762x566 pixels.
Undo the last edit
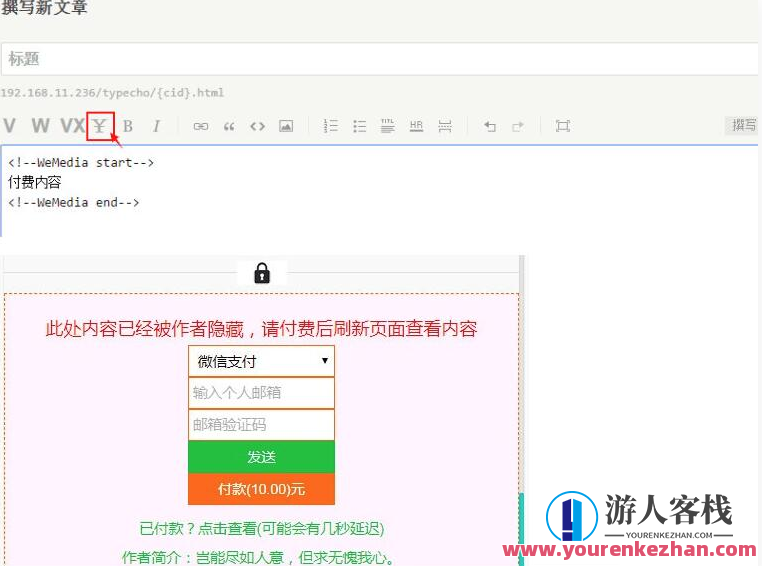(x=489, y=126)
